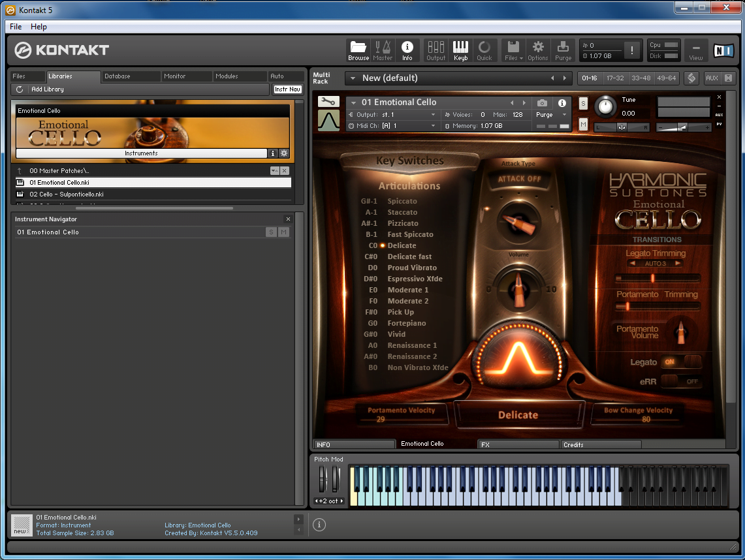Click the info icon in the bottom status bar

pyautogui.click(x=319, y=525)
